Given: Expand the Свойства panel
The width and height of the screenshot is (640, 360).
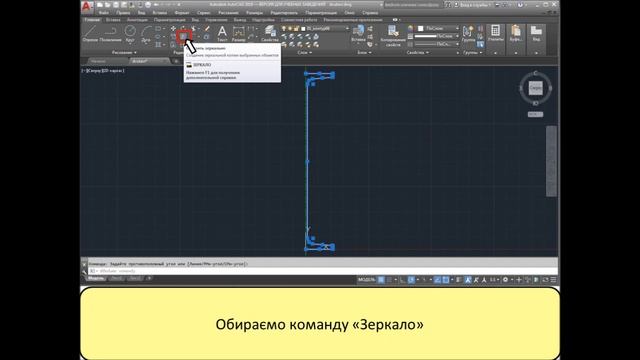Looking at the screenshot, I should click(418, 53).
